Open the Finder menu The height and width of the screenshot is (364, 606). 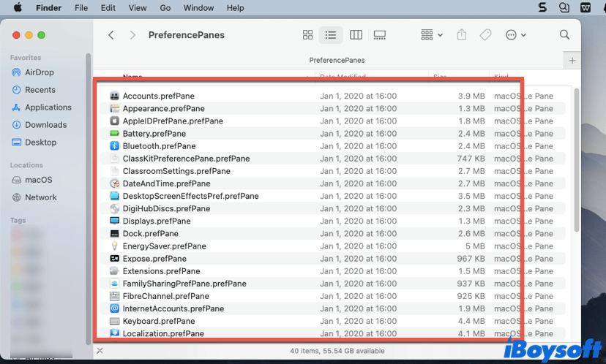pyautogui.click(x=49, y=8)
